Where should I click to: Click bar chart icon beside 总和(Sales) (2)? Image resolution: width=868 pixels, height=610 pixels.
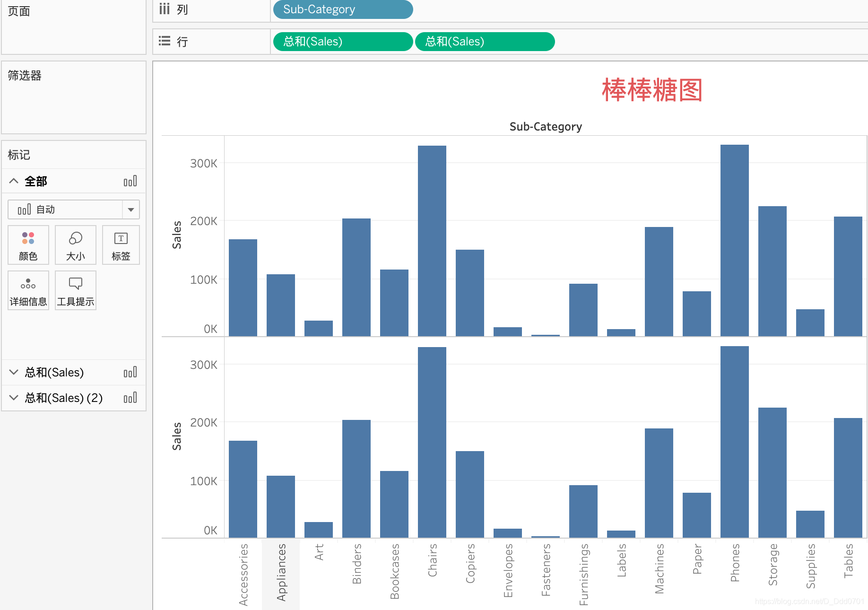[x=130, y=398]
